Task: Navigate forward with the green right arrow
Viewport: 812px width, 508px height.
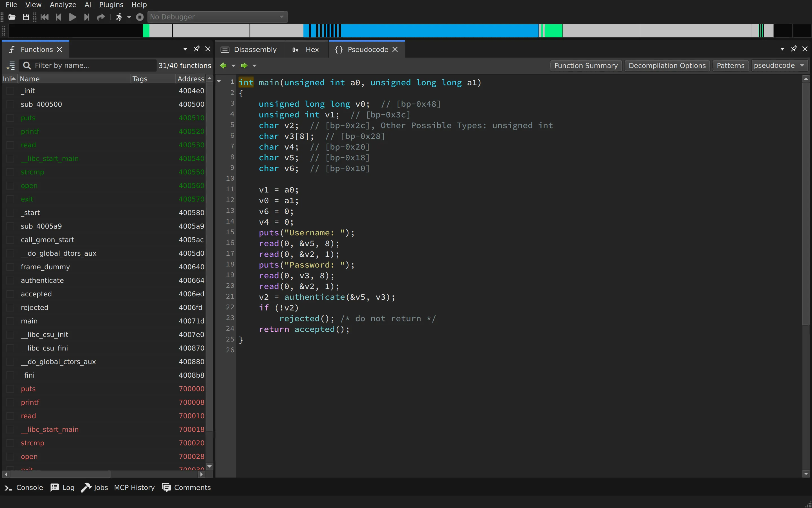Action: coord(244,65)
